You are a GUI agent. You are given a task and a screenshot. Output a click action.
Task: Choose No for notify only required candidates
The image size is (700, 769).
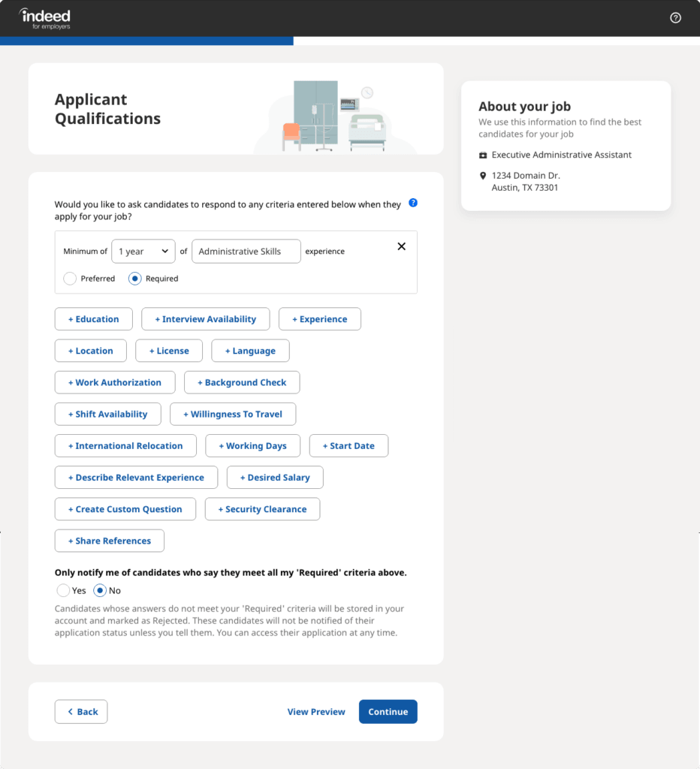[x=100, y=590]
